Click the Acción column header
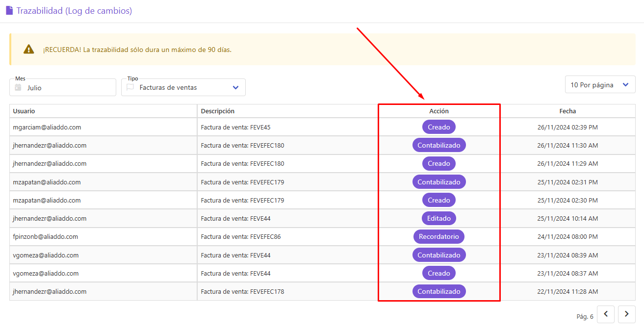 pyautogui.click(x=439, y=111)
